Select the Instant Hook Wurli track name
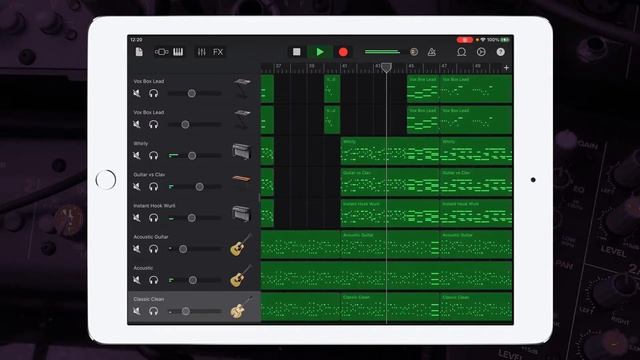Image resolution: width=640 pixels, height=360 pixels. 154,206
